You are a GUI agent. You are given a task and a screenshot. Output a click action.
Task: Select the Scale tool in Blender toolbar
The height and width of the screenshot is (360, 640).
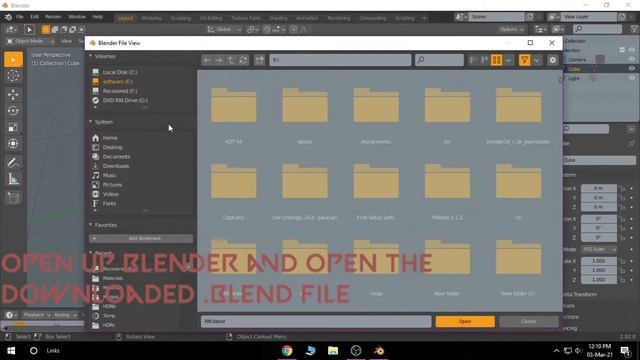(x=13, y=127)
